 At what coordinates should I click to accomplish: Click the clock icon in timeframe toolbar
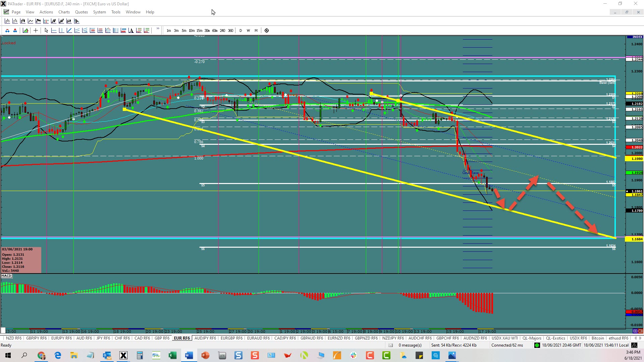tap(267, 31)
